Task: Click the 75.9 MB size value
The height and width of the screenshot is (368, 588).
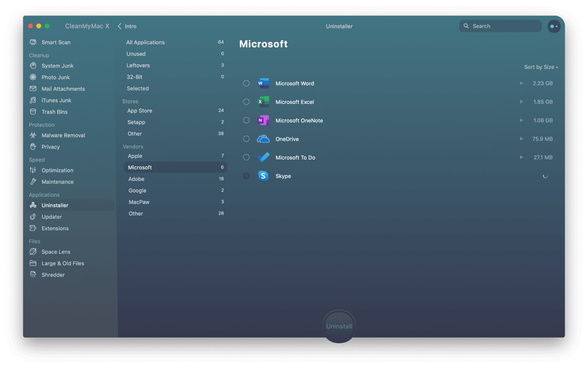Action: click(x=543, y=139)
